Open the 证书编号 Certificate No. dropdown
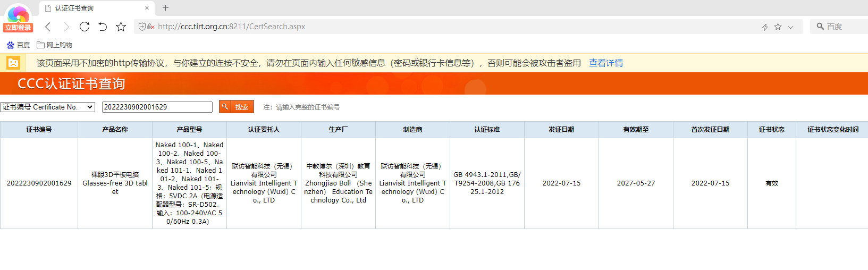This screenshot has width=868, height=270. 47,107
